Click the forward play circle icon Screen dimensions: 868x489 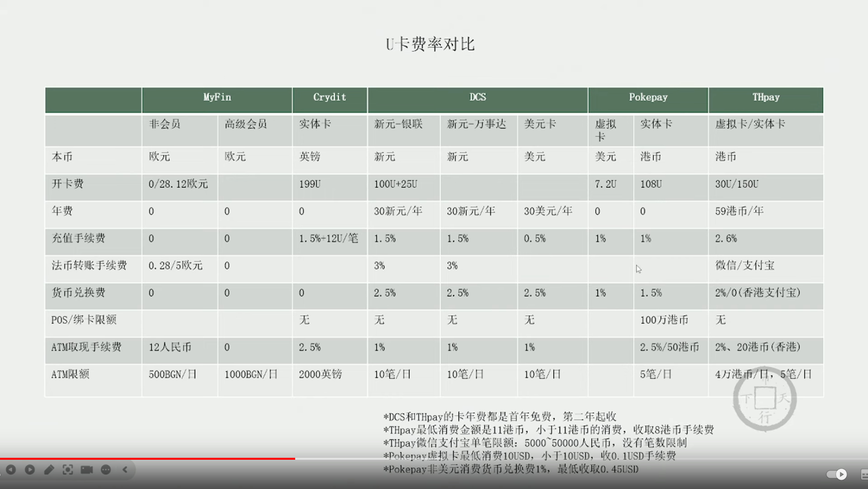pyautogui.click(x=30, y=469)
